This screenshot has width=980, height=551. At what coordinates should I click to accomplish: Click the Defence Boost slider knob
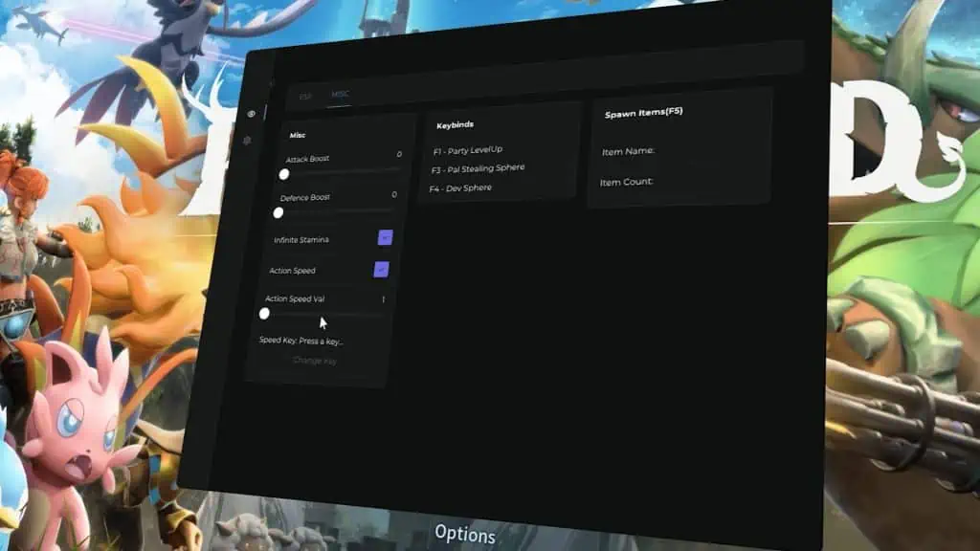[278, 213]
